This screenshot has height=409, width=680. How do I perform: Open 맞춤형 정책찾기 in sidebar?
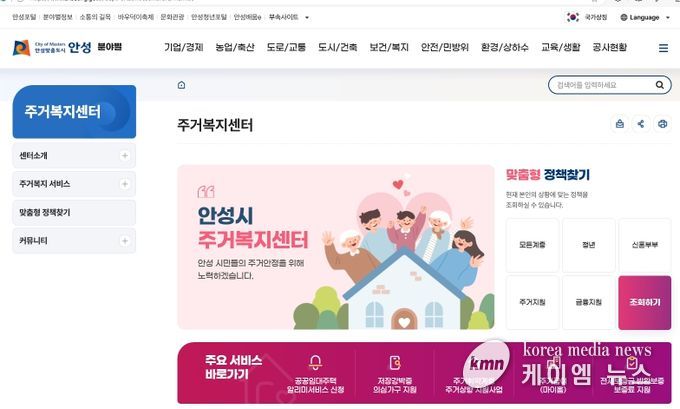point(74,213)
